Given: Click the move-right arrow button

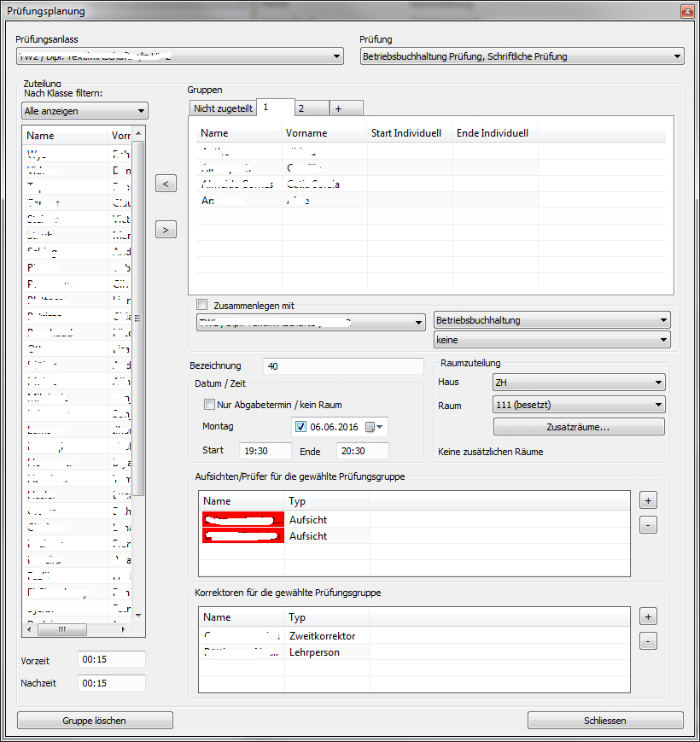Looking at the screenshot, I should point(167,229).
